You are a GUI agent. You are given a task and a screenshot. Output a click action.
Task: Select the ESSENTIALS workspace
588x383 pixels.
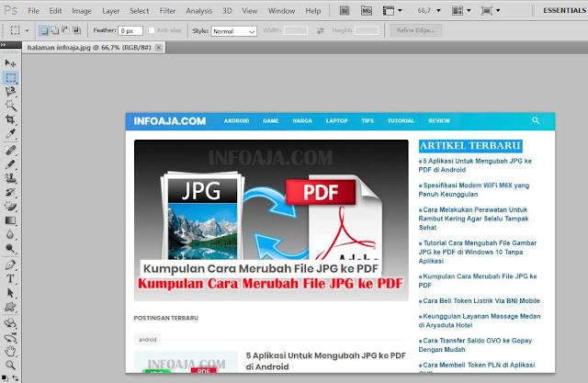pyautogui.click(x=564, y=10)
